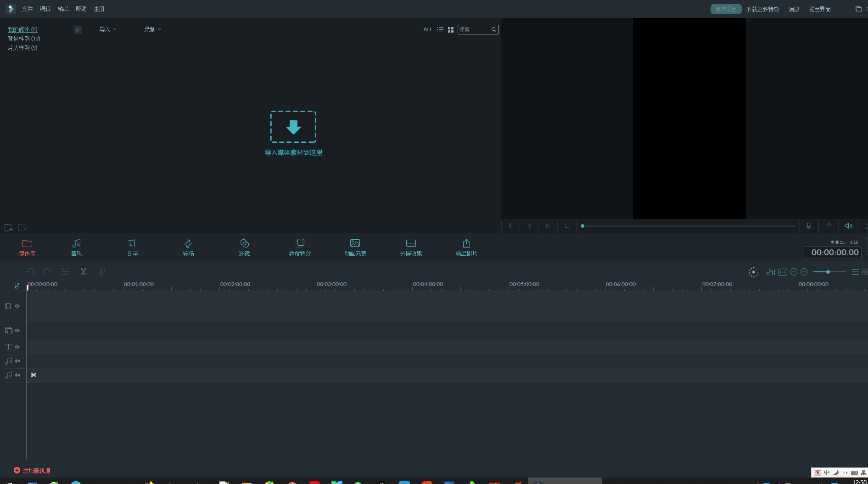Image resolution: width=868 pixels, height=484 pixels.
Task: Stop the preview playback
Action: point(567,226)
